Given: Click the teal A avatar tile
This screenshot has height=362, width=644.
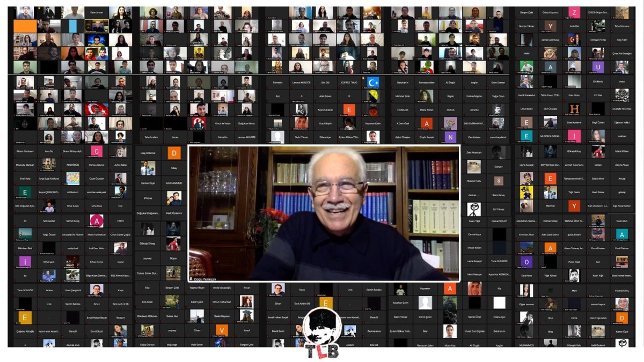Looking at the screenshot, I should 621,234.
